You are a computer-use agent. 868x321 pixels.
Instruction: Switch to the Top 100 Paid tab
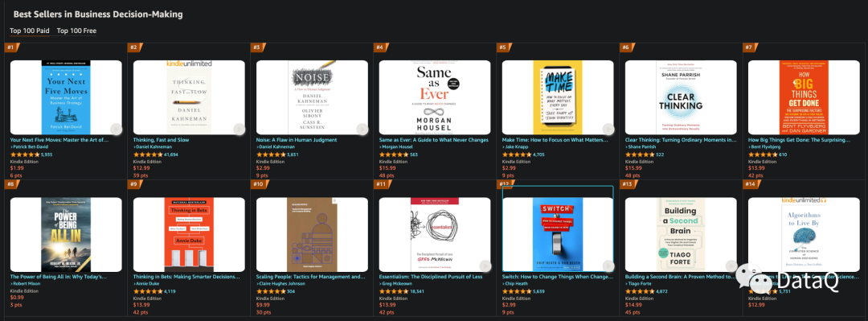click(30, 31)
